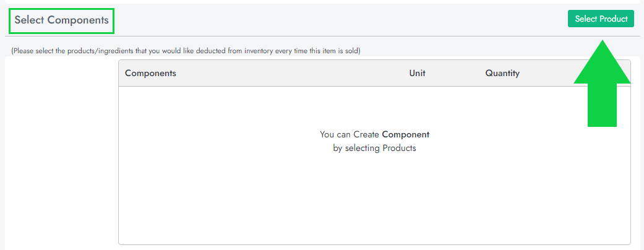This screenshot has height=250, width=644.
Task: Click the inventory deduction instruction text
Action: [x=186, y=50]
